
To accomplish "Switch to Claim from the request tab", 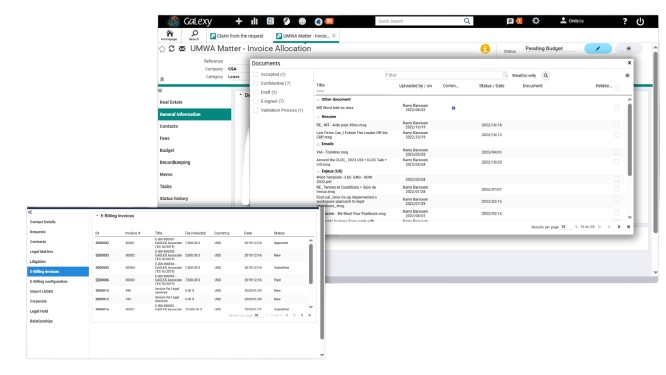I will coord(237,36).
